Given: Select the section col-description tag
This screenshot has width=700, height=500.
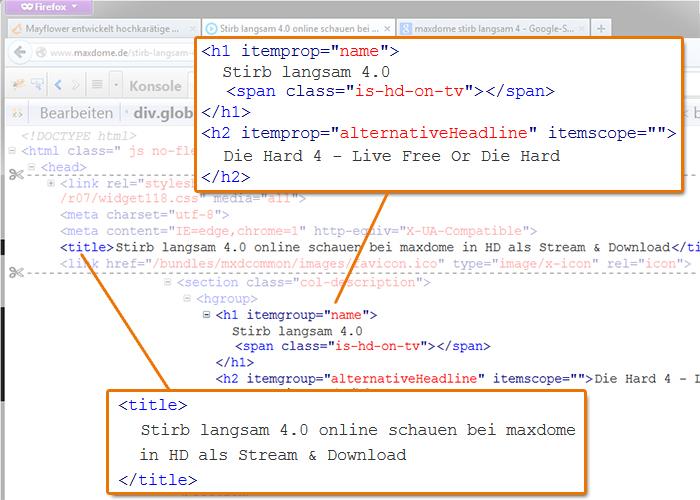Looking at the screenshot, I should click(304, 282).
